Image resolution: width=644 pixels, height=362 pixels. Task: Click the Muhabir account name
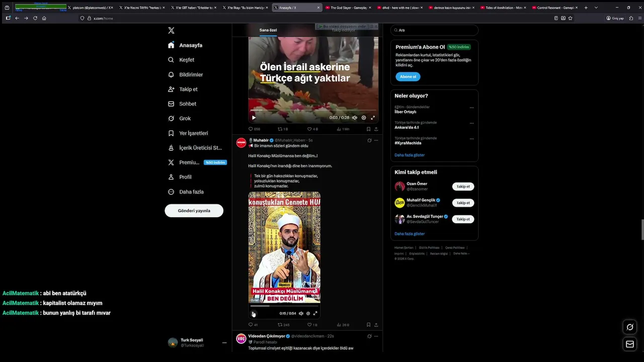(261, 140)
